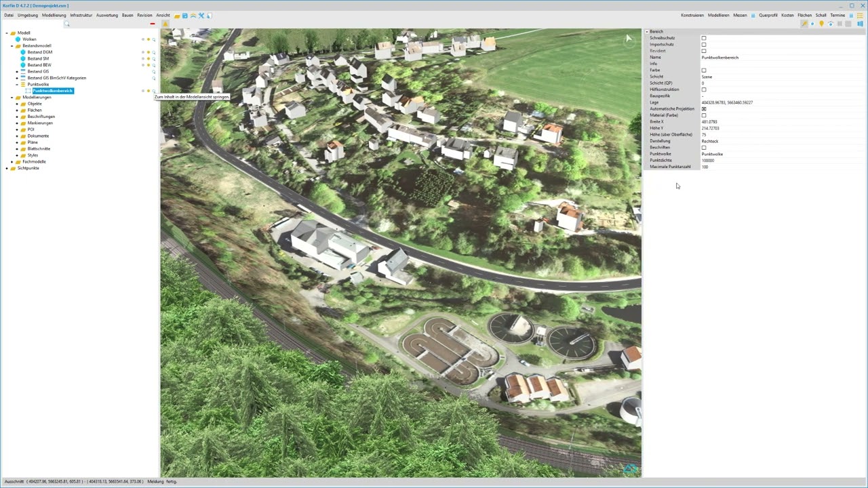Click the Schall button

pyautogui.click(x=821, y=15)
